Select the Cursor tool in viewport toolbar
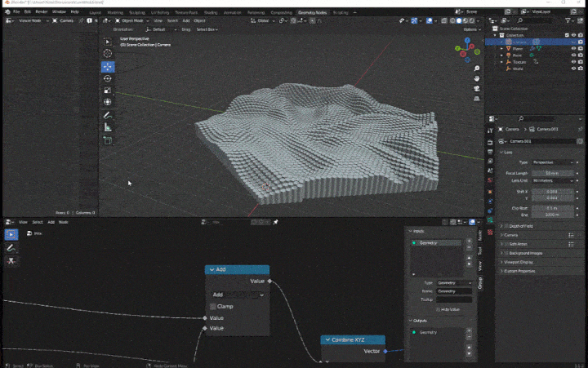 108,54
